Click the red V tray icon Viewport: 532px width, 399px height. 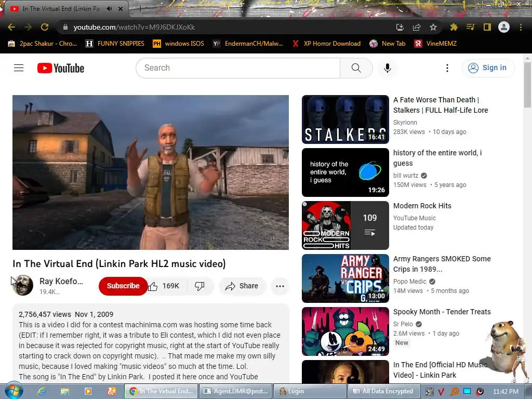(441, 392)
